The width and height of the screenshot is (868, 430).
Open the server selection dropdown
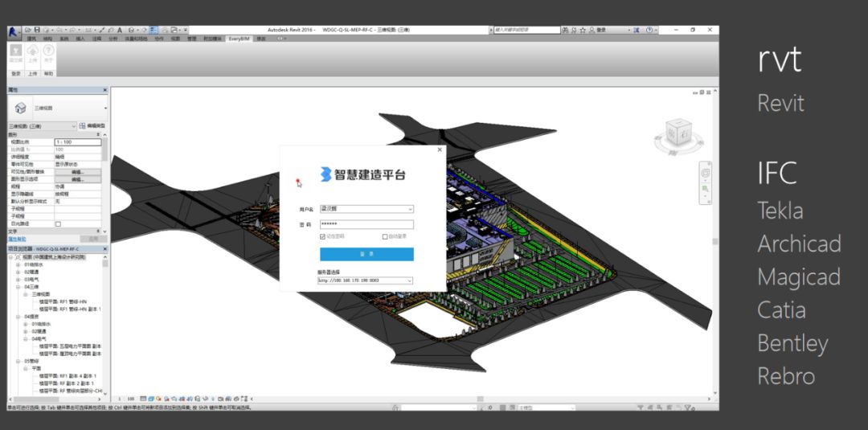click(x=410, y=281)
